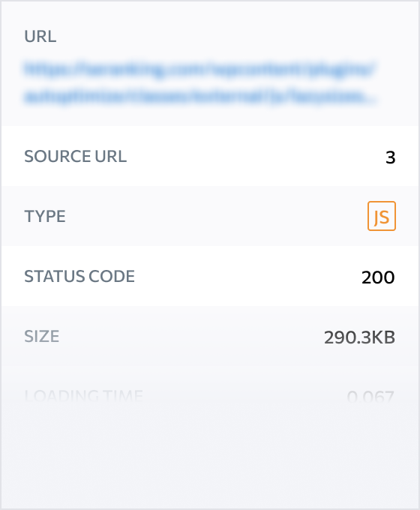The width and height of the screenshot is (420, 510).
Task: Click the faded LOADING TIME row
Action: coord(210,396)
